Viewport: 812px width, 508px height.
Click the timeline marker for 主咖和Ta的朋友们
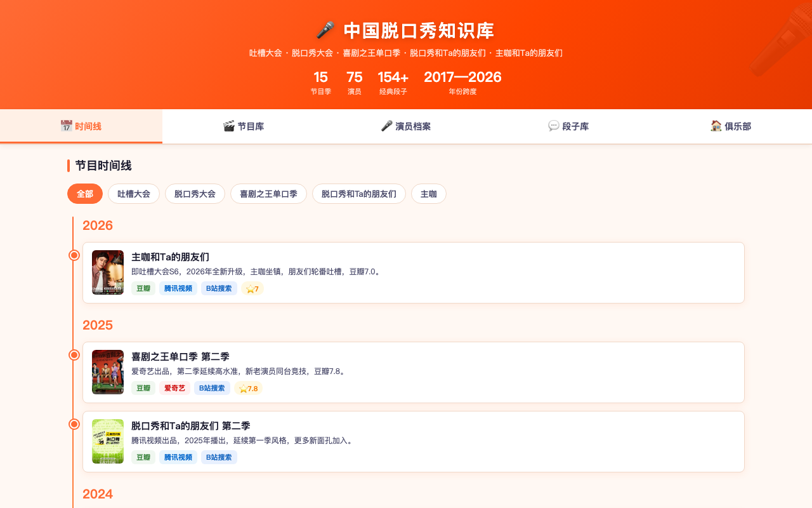tap(74, 255)
